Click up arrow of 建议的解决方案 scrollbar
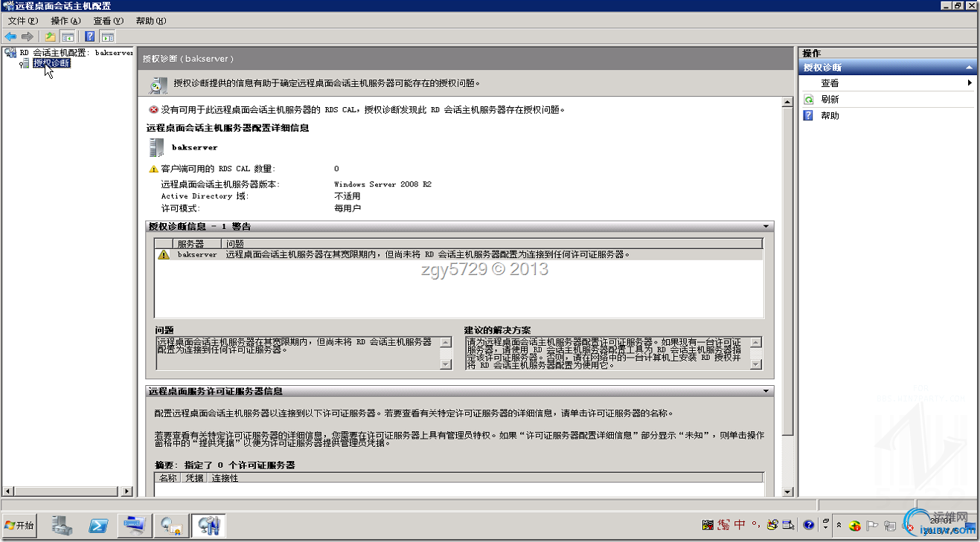Screen dimensions: 980x542 [x=756, y=342]
